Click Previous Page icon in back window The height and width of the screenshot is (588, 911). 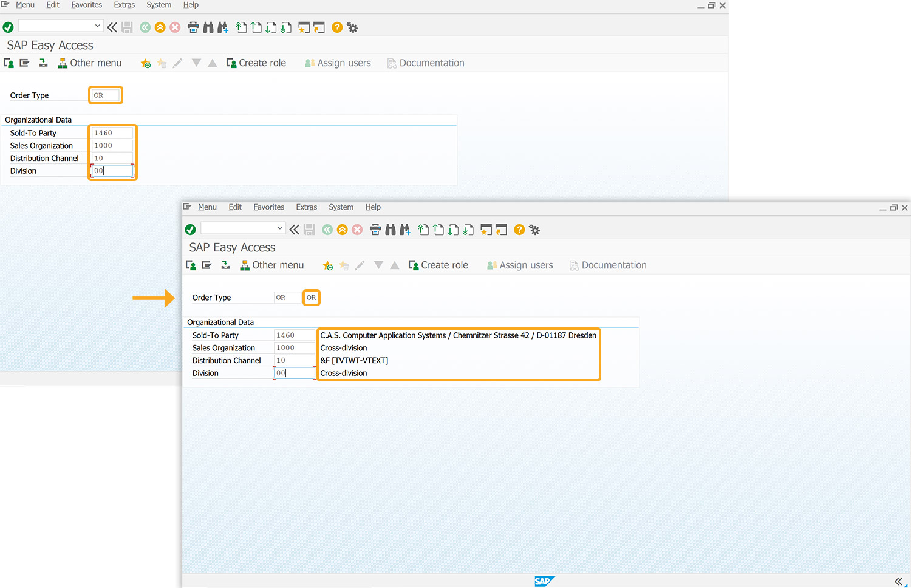coord(256,27)
